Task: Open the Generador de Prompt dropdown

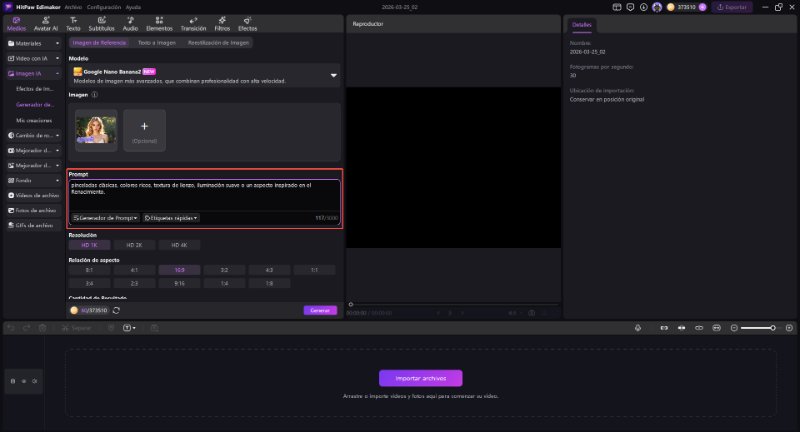Action: tap(105, 217)
